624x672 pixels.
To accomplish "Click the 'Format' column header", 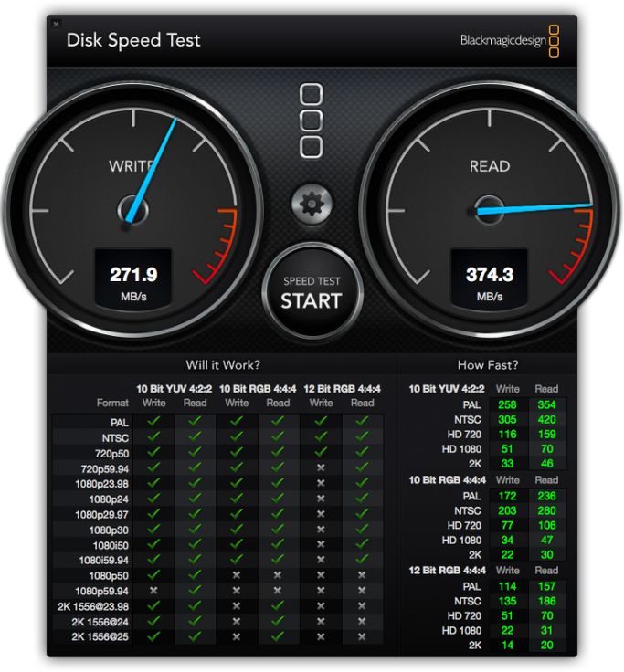I will click(x=112, y=403).
